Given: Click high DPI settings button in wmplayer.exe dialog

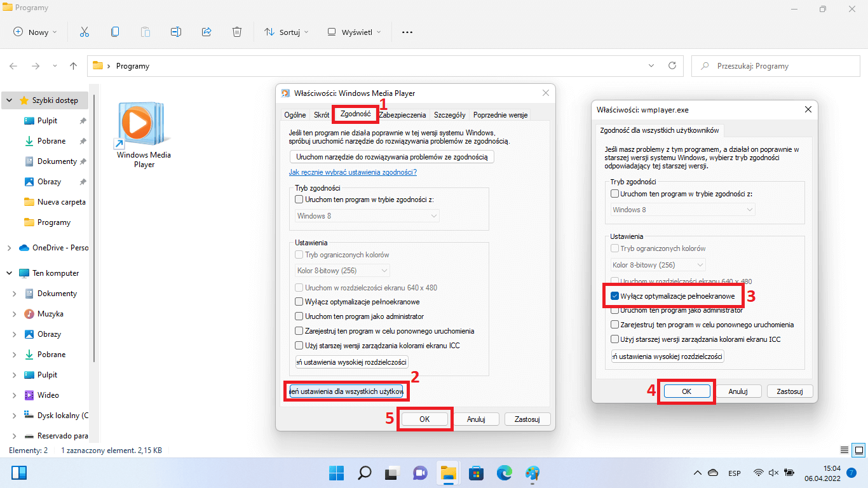Looking at the screenshot, I should pos(667,356).
